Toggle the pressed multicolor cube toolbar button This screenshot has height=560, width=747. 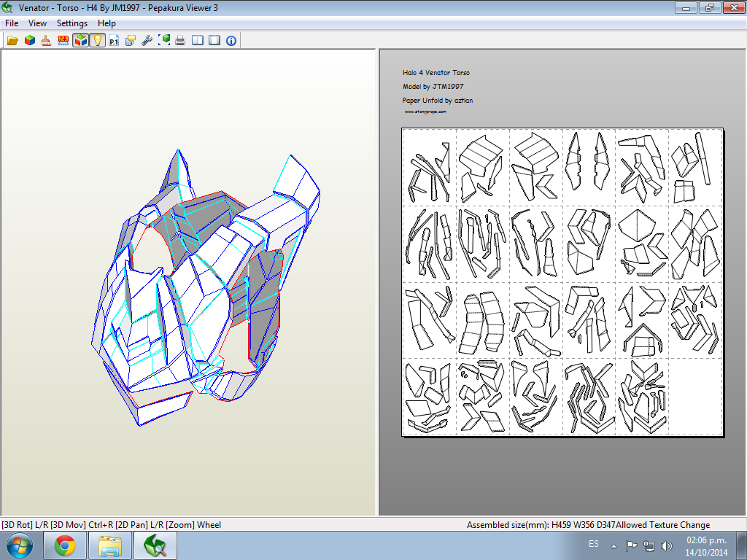(80, 41)
